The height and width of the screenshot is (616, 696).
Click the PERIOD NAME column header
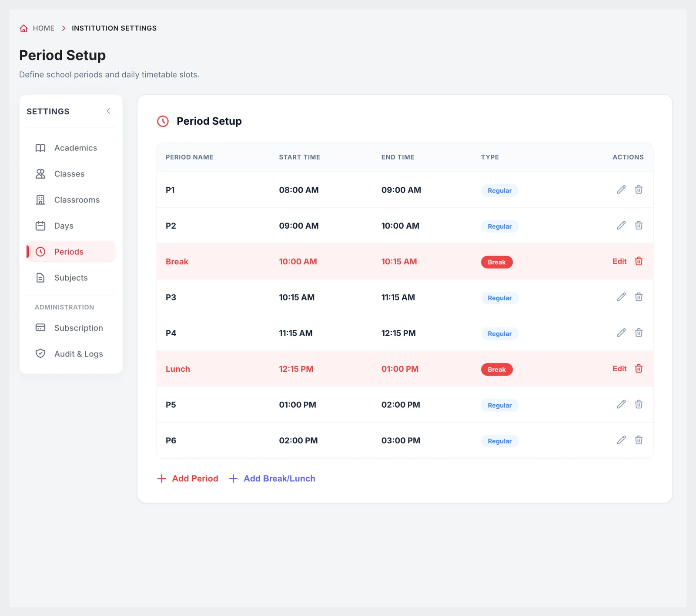[x=189, y=157]
